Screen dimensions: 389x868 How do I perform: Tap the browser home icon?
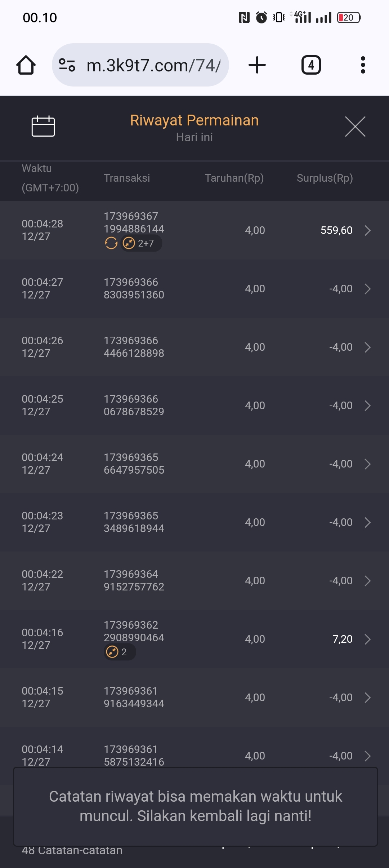coord(26,65)
